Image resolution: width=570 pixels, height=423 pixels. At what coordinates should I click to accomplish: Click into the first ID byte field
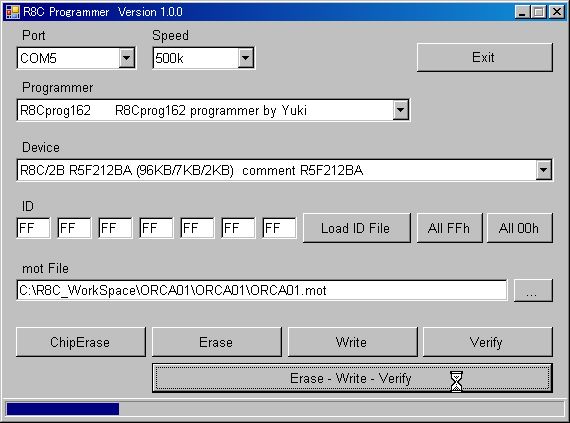point(33,228)
